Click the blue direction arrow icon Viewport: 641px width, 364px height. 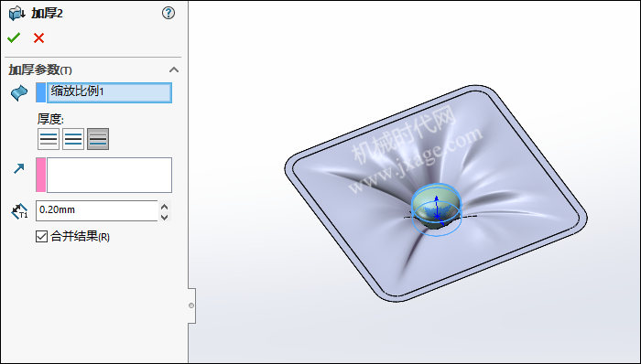tap(19, 168)
